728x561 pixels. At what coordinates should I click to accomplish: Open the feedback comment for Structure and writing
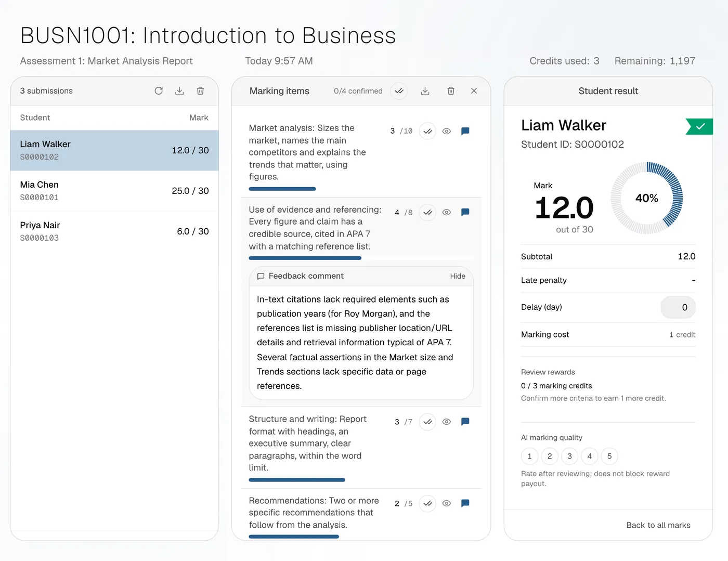(x=465, y=422)
